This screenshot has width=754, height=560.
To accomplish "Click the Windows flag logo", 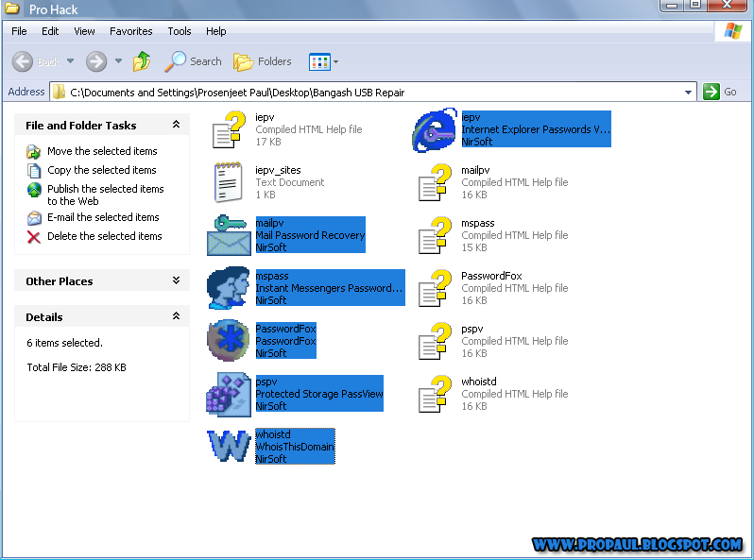I will click(x=733, y=31).
